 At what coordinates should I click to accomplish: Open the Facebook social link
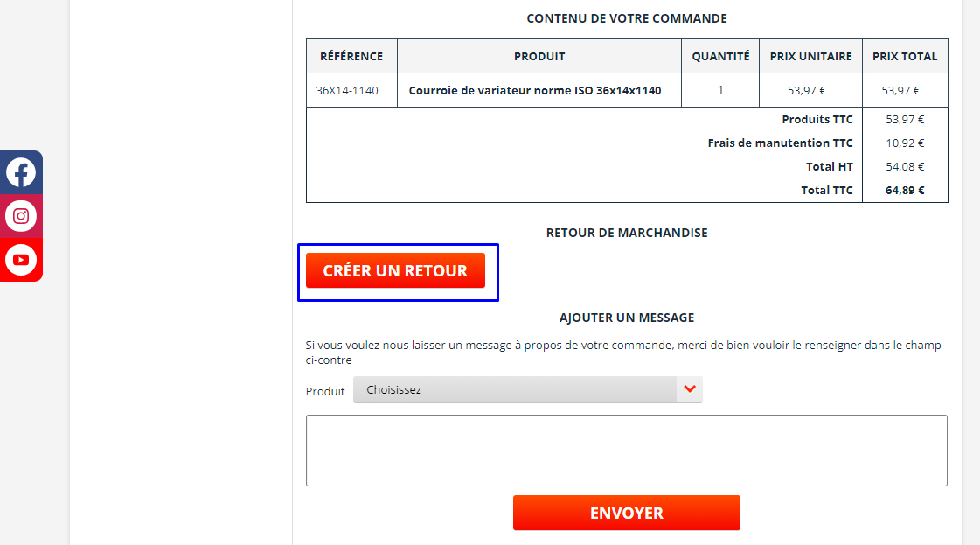[x=21, y=172]
